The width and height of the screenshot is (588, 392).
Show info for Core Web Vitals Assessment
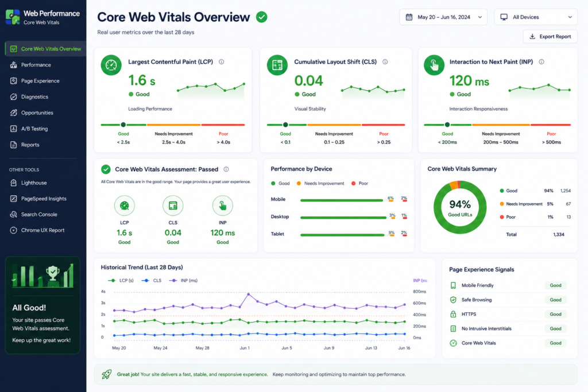pyautogui.click(x=226, y=169)
